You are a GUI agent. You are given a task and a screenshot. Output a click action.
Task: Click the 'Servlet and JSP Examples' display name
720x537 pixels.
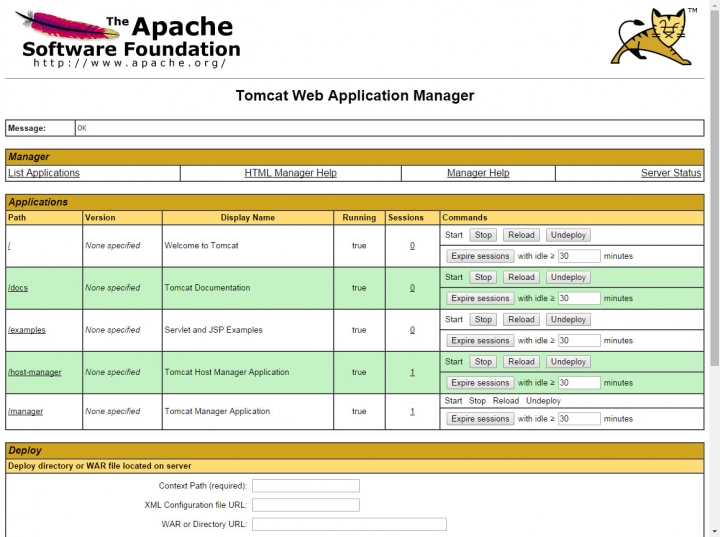pos(214,330)
